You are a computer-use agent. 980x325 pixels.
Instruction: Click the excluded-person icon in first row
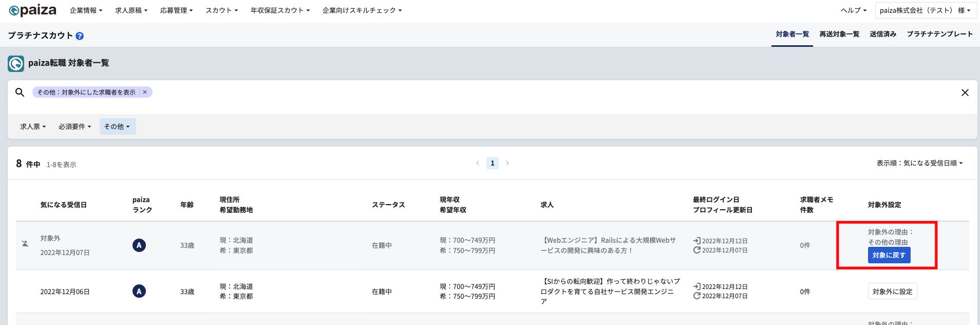[x=25, y=244]
